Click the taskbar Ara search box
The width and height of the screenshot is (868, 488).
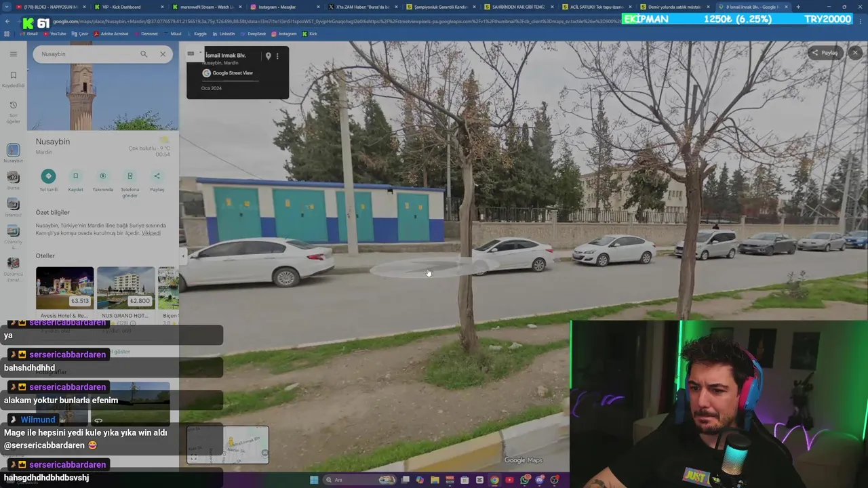click(x=361, y=480)
